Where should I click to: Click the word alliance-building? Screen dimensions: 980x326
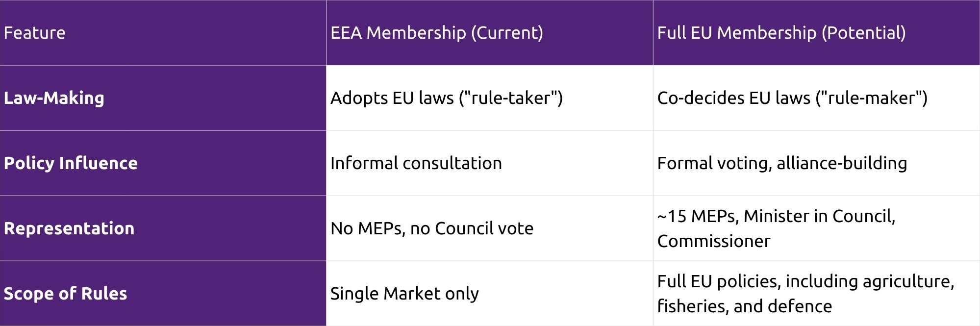coord(842,163)
